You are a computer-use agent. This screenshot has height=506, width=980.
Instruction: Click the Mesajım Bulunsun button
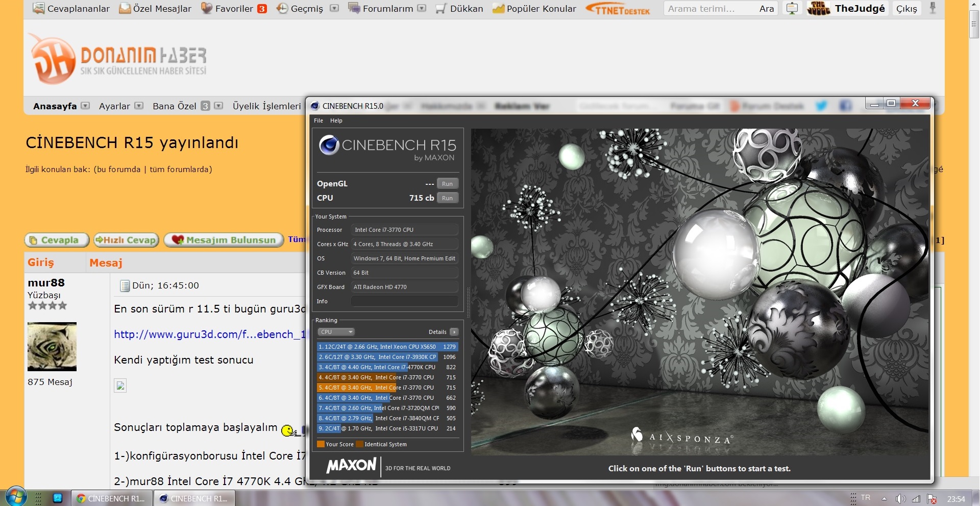click(x=224, y=240)
